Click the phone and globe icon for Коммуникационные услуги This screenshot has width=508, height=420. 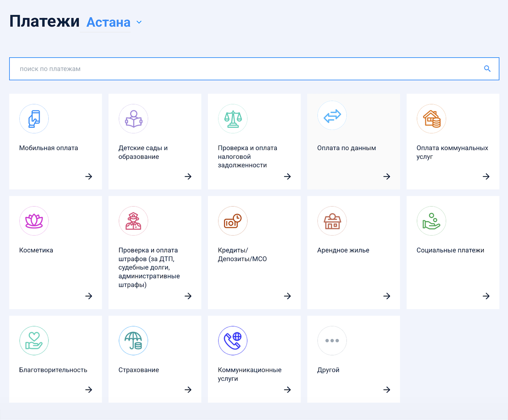tap(233, 340)
